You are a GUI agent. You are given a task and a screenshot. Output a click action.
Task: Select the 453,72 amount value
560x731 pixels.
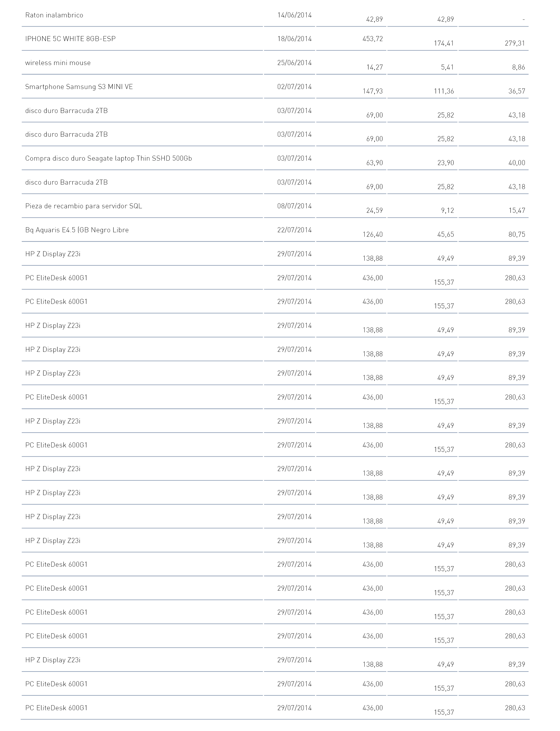click(373, 39)
